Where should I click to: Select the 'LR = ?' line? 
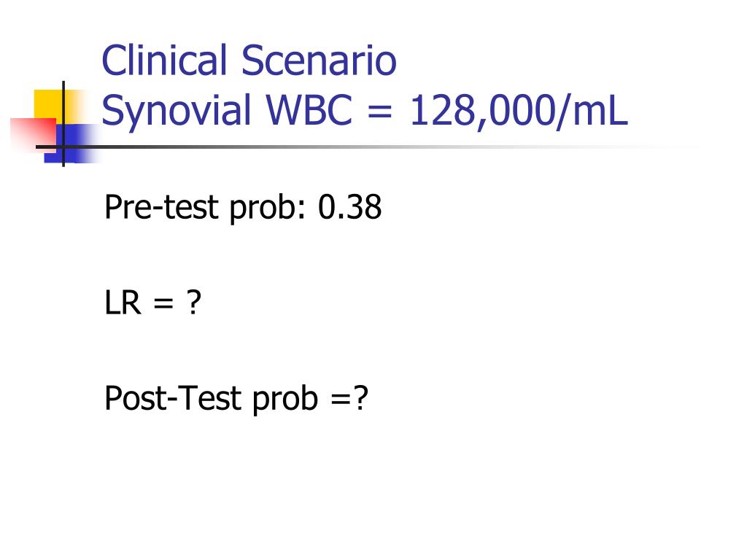[x=153, y=303]
